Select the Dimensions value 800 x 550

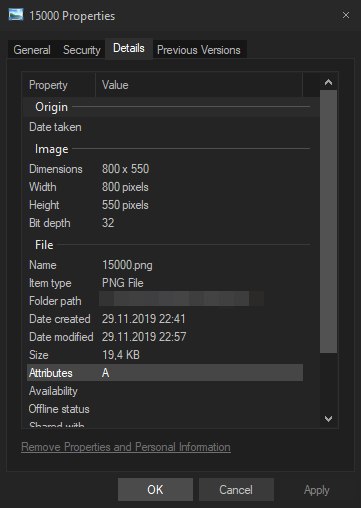(125, 169)
